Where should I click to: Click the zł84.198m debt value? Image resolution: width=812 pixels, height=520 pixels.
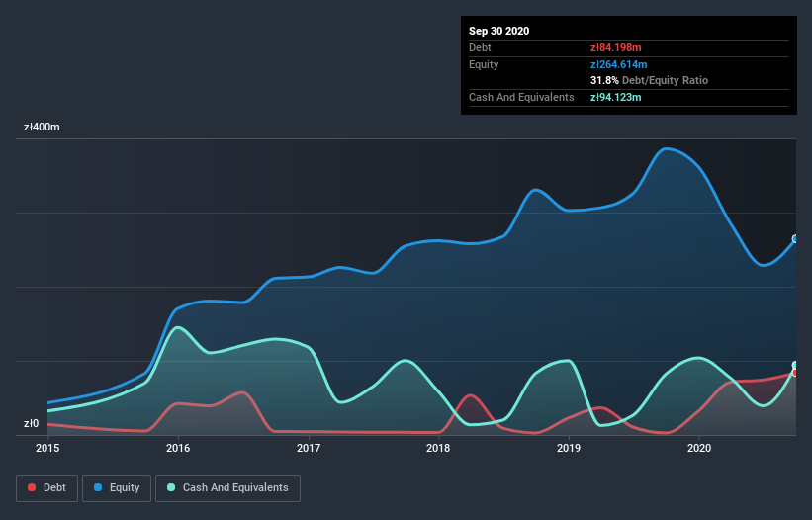pos(616,47)
